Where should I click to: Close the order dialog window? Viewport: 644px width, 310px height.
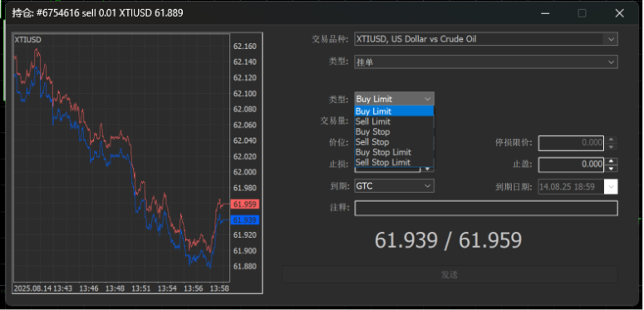(619, 13)
